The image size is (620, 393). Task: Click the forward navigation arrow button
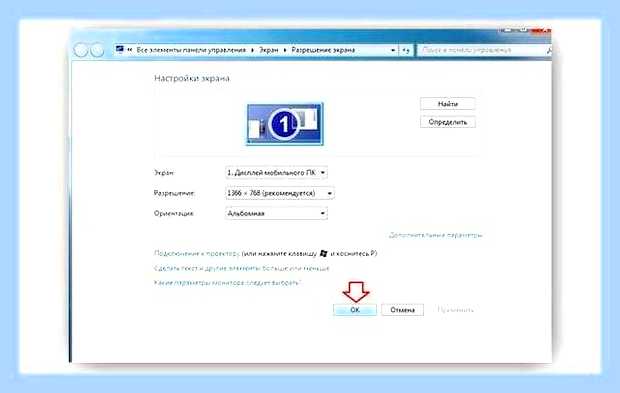[x=97, y=50]
